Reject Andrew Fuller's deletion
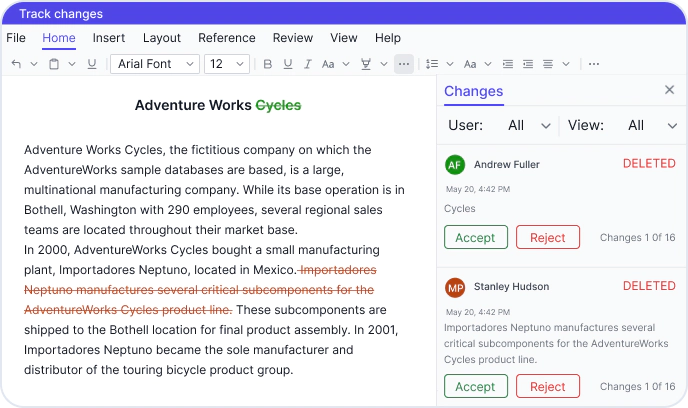This screenshot has height=408, width=688. click(x=548, y=237)
